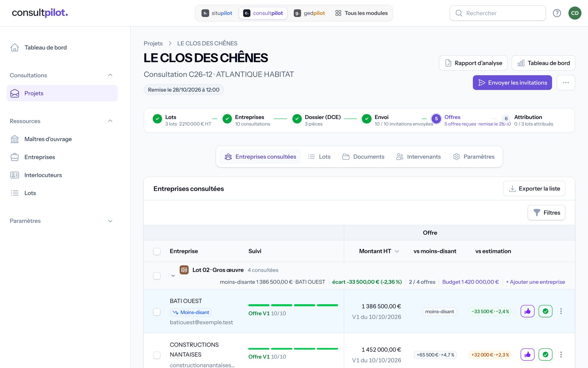Check the Lot 02 Gros œuvre group checkbox
Viewport: 588px width, 368px height.
(x=157, y=276)
